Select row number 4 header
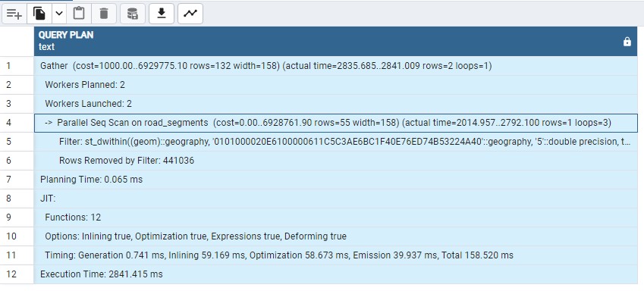This screenshot has height=291, width=644. 17,123
